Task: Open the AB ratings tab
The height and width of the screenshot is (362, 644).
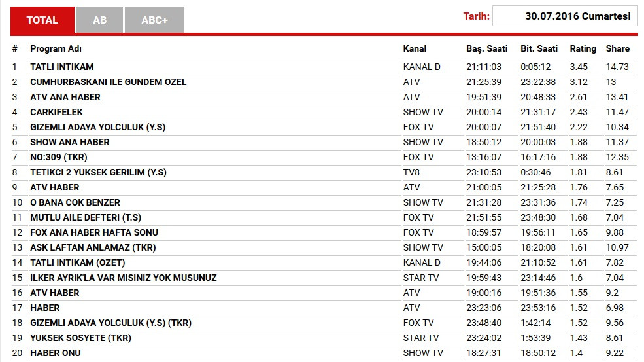Action: (99, 20)
